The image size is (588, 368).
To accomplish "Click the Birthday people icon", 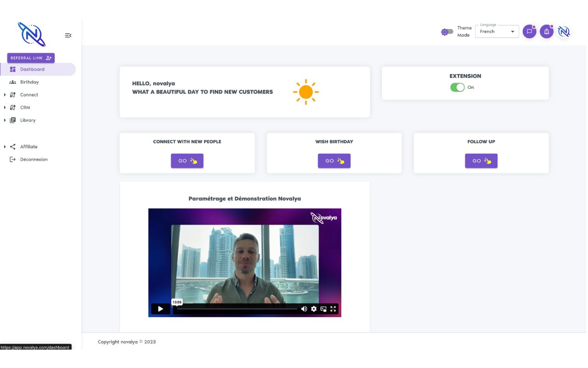I will click(13, 82).
